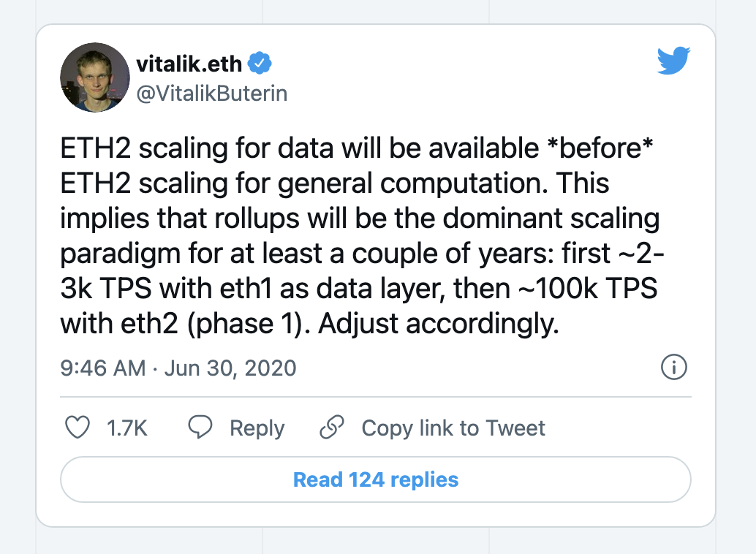Screen dimensions: 756x554
Task: Click the Twitter bird logo
Action: 673,61
